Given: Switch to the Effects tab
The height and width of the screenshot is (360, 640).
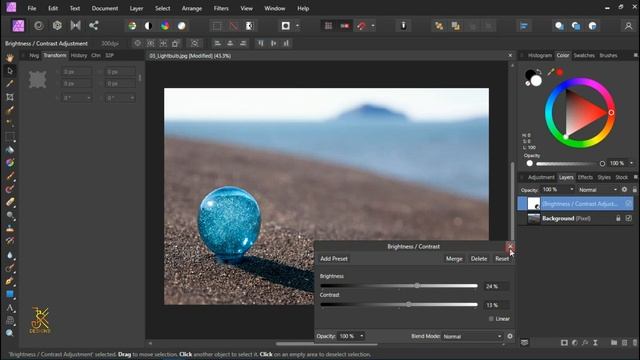Looking at the screenshot, I should pos(585,177).
